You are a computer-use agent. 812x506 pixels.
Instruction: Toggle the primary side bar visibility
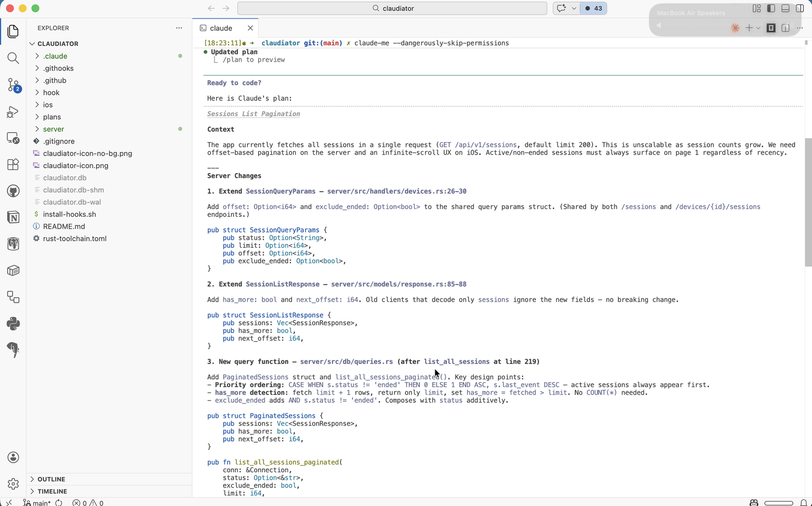pyautogui.click(x=771, y=8)
